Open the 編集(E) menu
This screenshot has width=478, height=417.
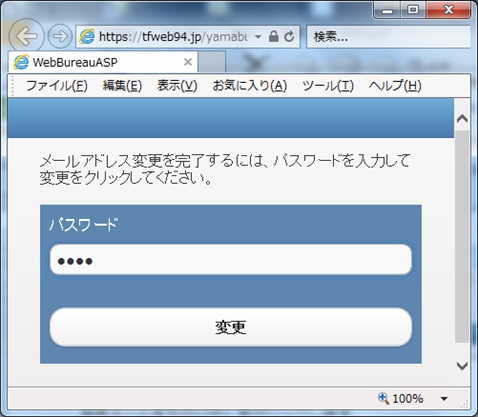[122, 86]
